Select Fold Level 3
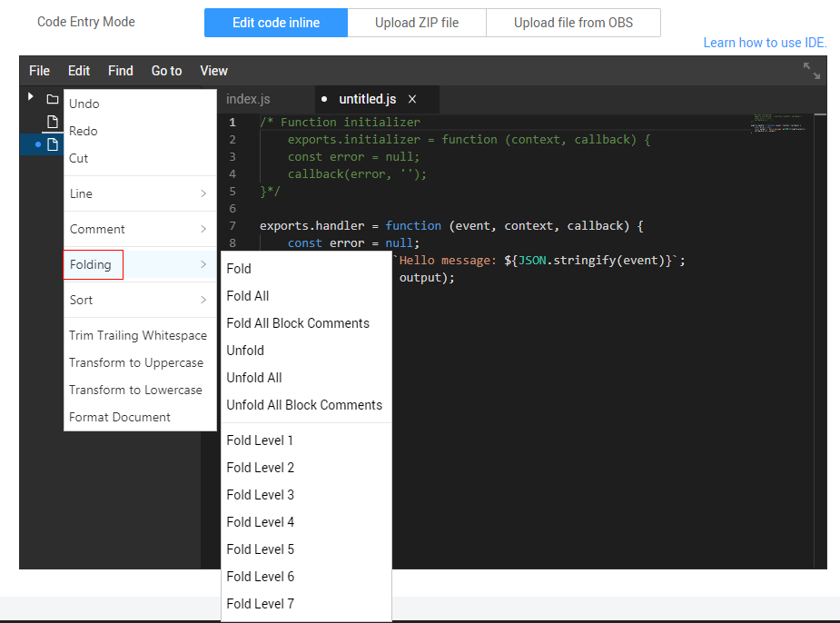840x623 pixels. click(x=306, y=495)
